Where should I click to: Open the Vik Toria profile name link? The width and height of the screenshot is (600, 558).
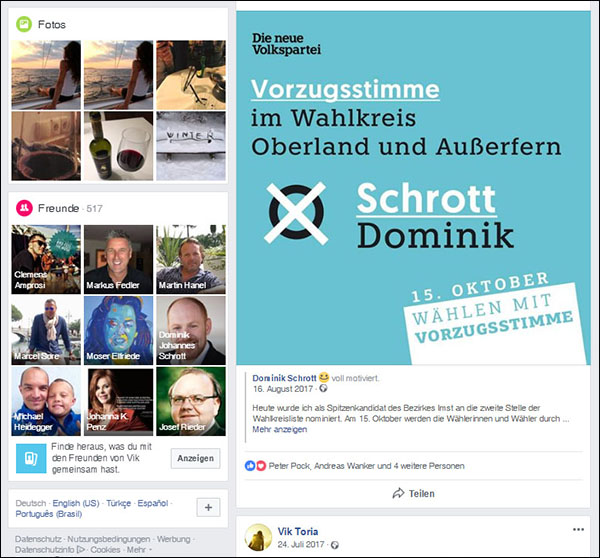pos(298,531)
